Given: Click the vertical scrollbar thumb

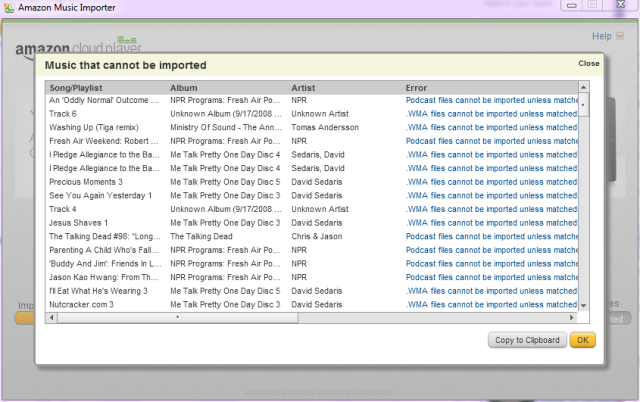Looking at the screenshot, I should click(x=583, y=105).
